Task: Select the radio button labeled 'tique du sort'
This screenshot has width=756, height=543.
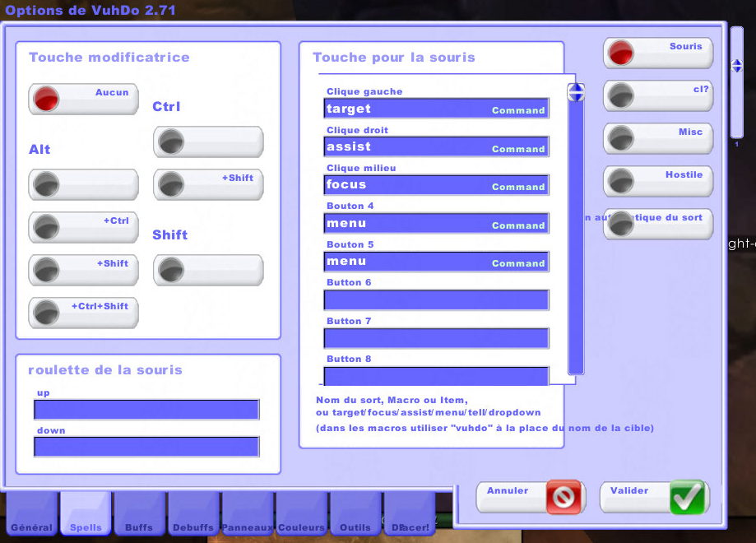Action: pos(658,225)
